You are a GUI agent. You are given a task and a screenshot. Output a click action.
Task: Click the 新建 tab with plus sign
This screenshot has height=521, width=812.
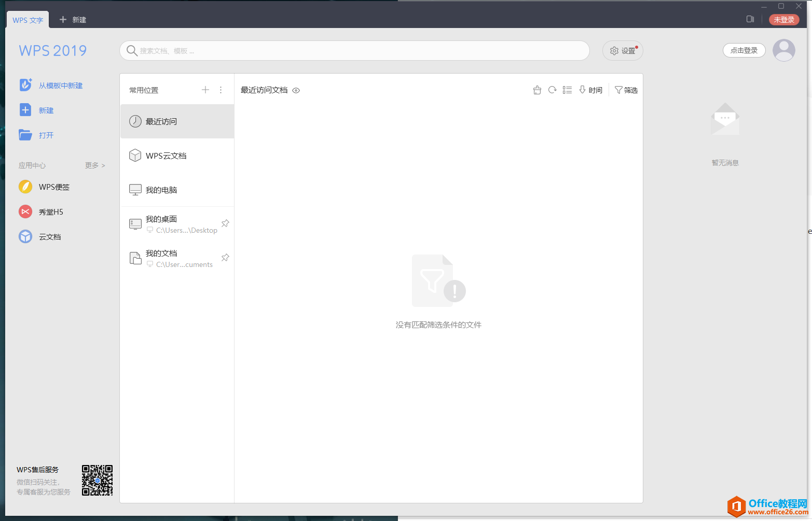tap(73, 20)
